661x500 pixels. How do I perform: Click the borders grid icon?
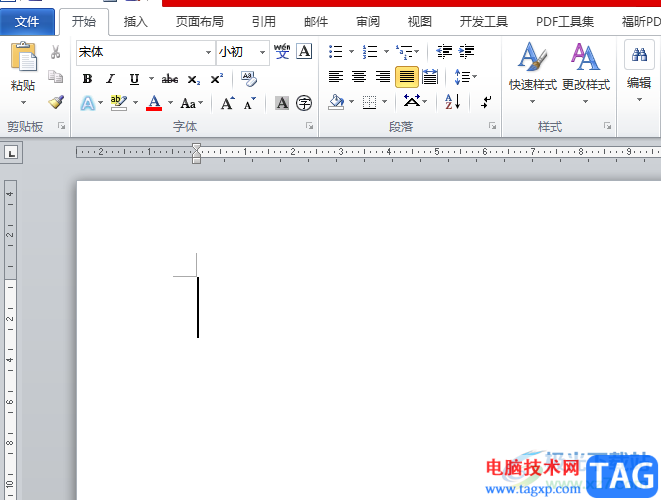pos(370,102)
